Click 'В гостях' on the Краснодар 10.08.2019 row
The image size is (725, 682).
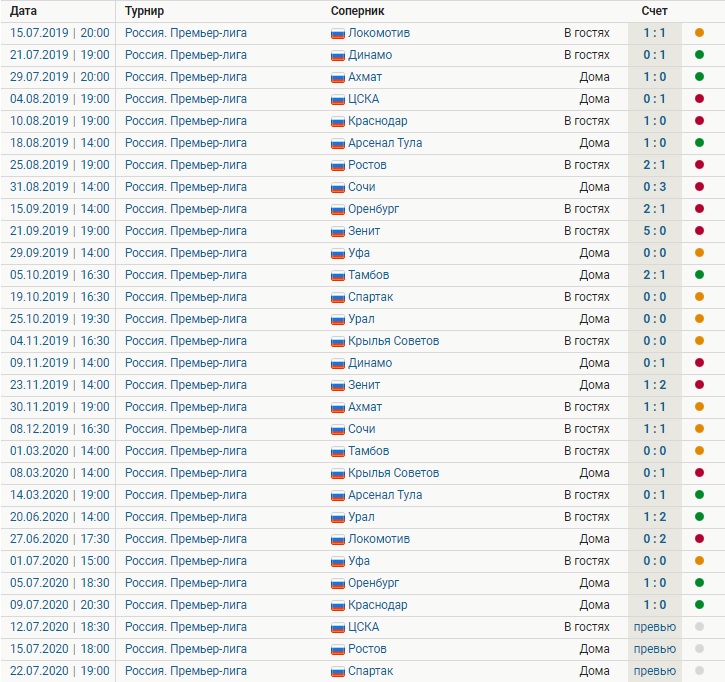point(587,121)
